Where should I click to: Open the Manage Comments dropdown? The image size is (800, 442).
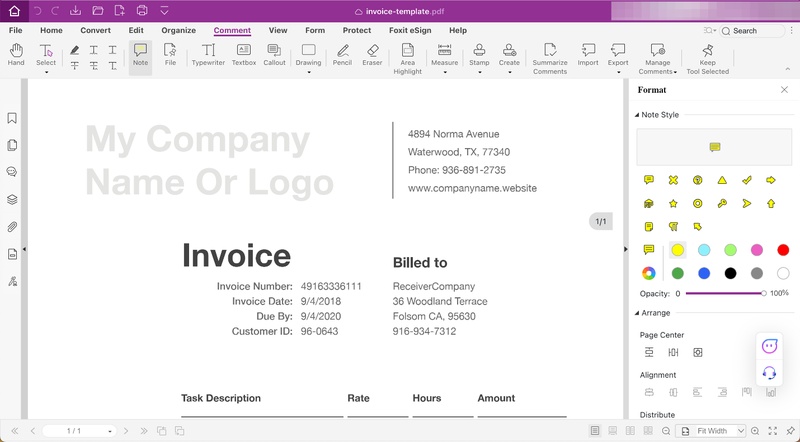658,58
